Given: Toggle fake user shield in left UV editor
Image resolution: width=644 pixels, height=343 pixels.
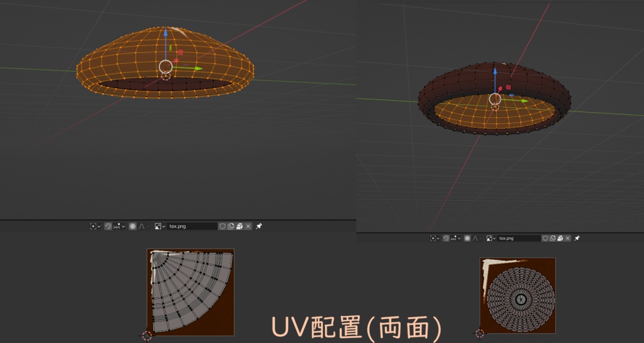Looking at the screenshot, I should pos(222,227).
